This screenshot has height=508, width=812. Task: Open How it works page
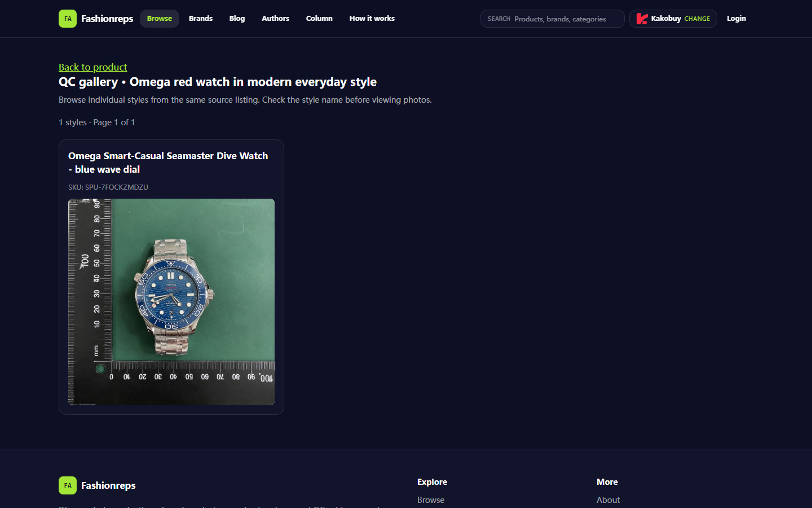tap(372, 19)
